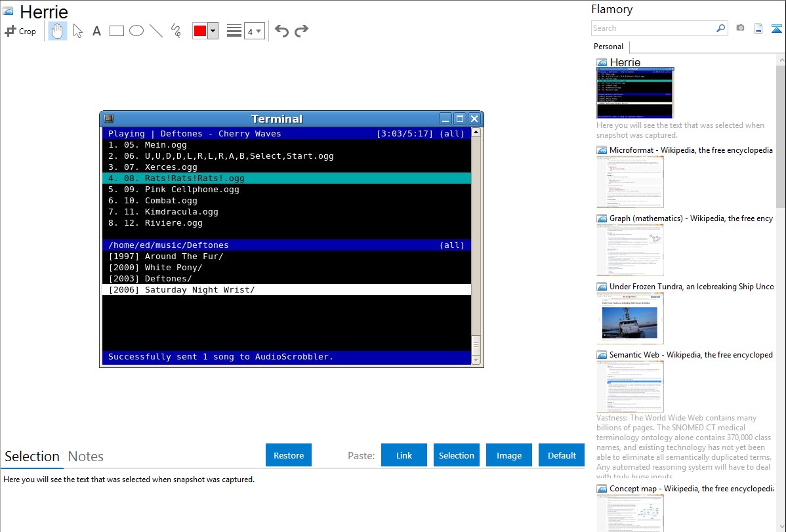Pick the rectangle shape tool
786x532 pixels.
[117, 31]
